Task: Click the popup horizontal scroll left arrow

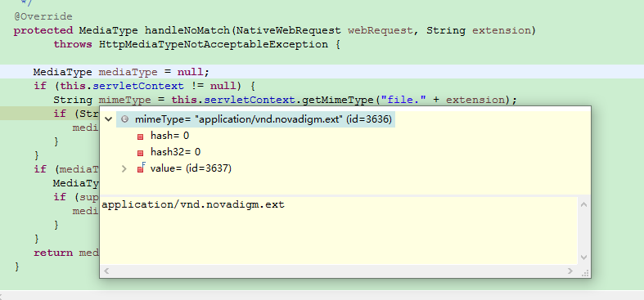Action: 106,271
